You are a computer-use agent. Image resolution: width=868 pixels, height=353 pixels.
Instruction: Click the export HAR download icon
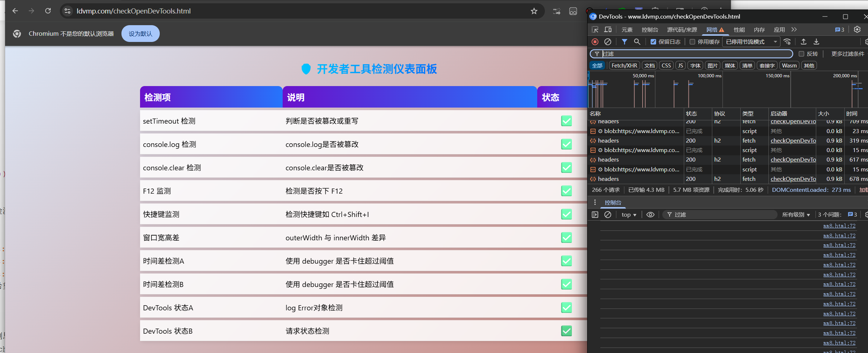pyautogui.click(x=816, y=42)
